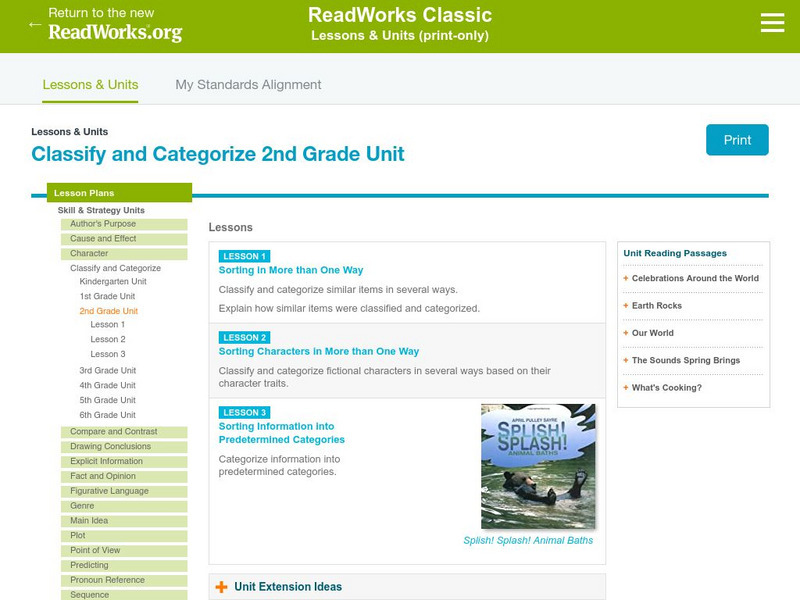Expand the Compare and Contrast unit

pyautogui.click(x=124, y=432)
